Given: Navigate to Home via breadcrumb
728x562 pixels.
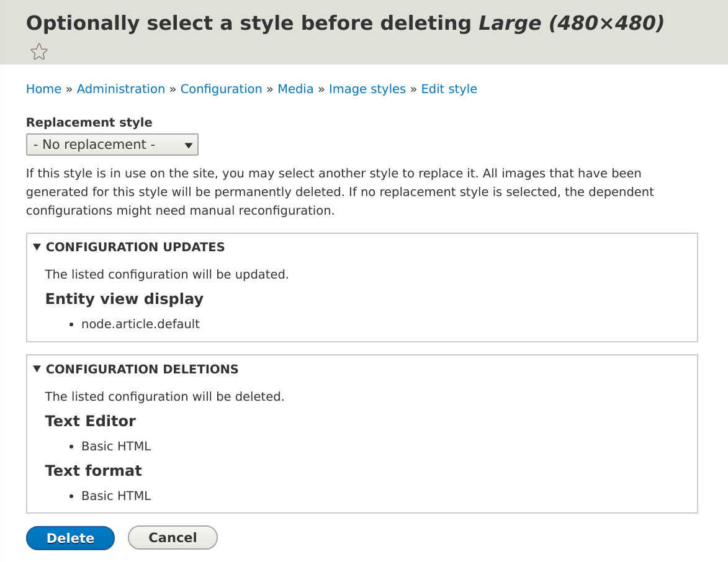Looking at the screenshot, I should [43, 89].
